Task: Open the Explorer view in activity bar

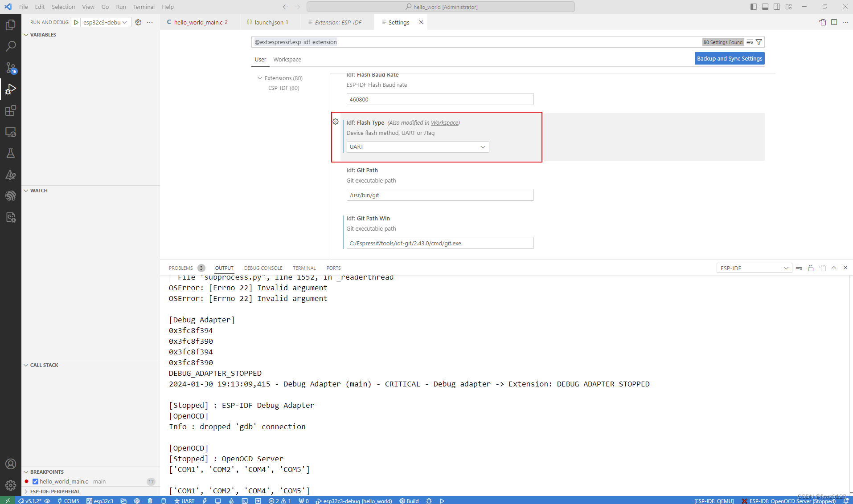Action: [x=11, y=25]
